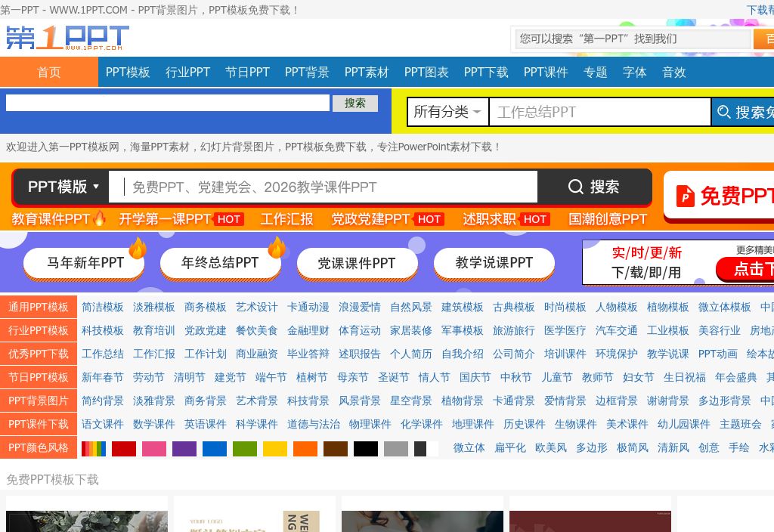Switch to the 通用PPT模板 sidebar tab
The width and height of the screenshot is (774, 532).
point(39,308)
